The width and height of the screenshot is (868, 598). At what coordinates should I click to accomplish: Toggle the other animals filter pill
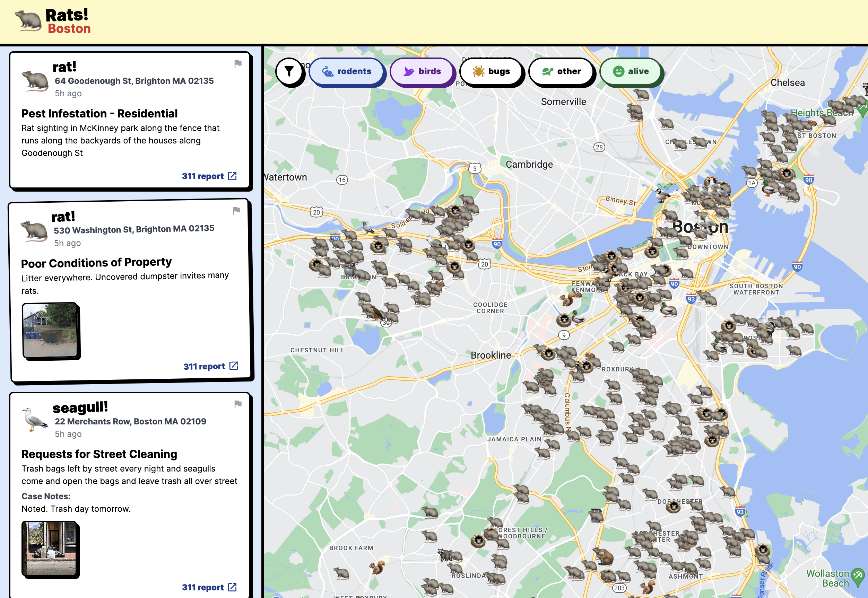click(562, 71)
